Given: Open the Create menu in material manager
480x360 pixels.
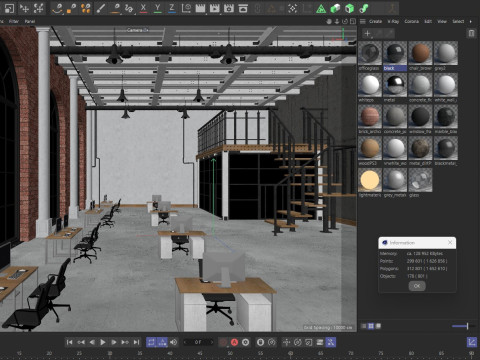Looking at the screenshot, I should click(376, 21).
